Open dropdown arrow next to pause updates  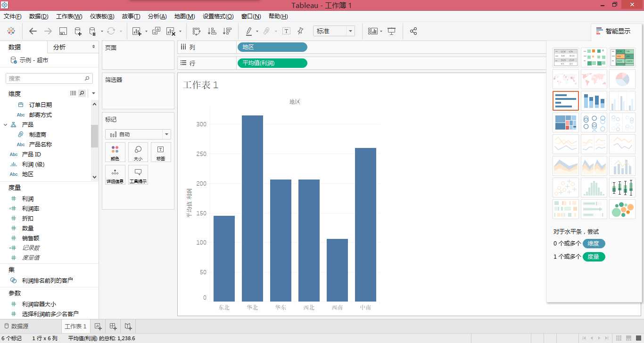pyautogui.click(x=102, y=32)
